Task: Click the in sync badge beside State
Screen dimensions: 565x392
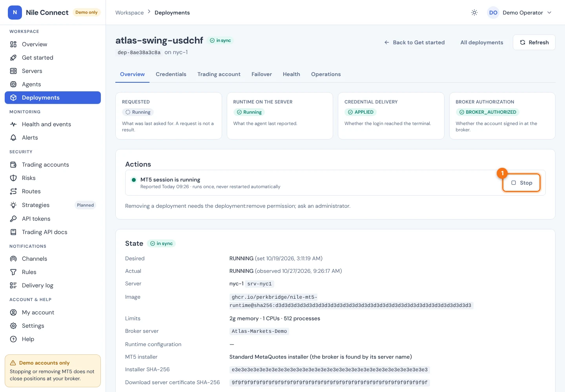Action: point(161,243)
